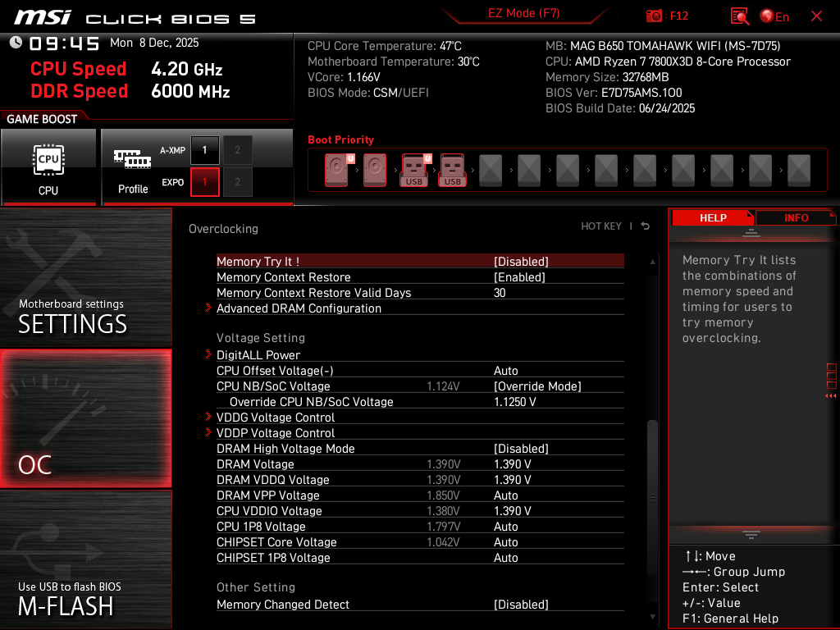Screen dimensions: 840x630
Task: Edit DRAM Voltage 1.390 V field
Action: tap(512, 464)
